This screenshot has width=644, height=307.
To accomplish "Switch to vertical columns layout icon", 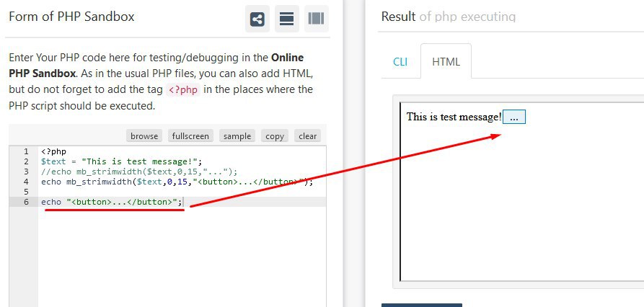I will point(316,19).
